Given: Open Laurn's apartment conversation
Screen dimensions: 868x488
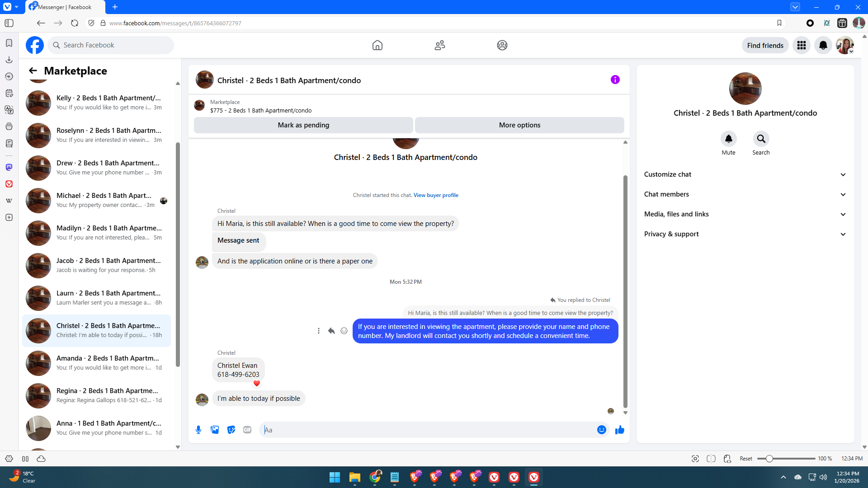Looking at the screenshot, I should pyautogui.click(x=96, y=298).
